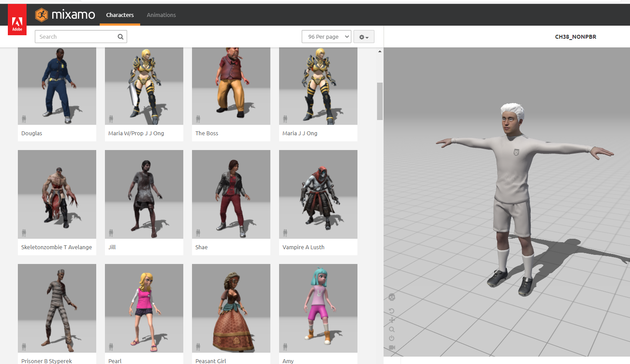Switch to the Animations tab
Image resolution: width=630 pixels, height=364 pixels.
[x=161, y=15]
